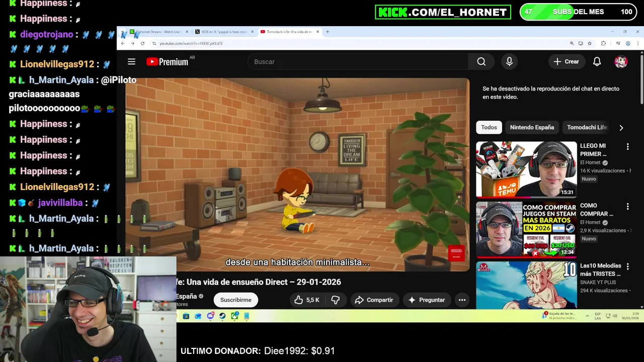Open Chrome media control icon in toolbar
This screenshot has height=362, width=644.
tap(618, 43)
